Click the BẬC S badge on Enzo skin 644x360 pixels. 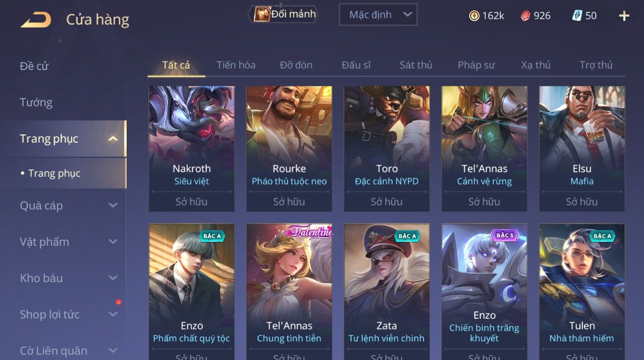505,235
